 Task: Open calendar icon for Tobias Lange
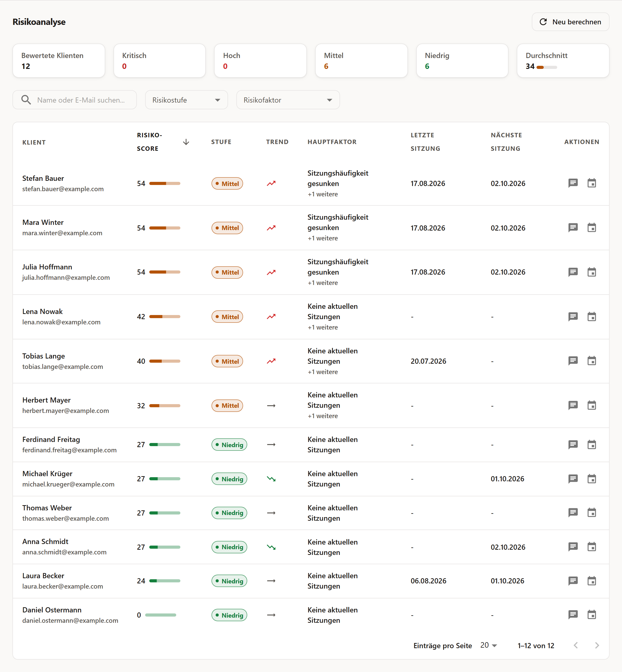(x=591, y=361)
